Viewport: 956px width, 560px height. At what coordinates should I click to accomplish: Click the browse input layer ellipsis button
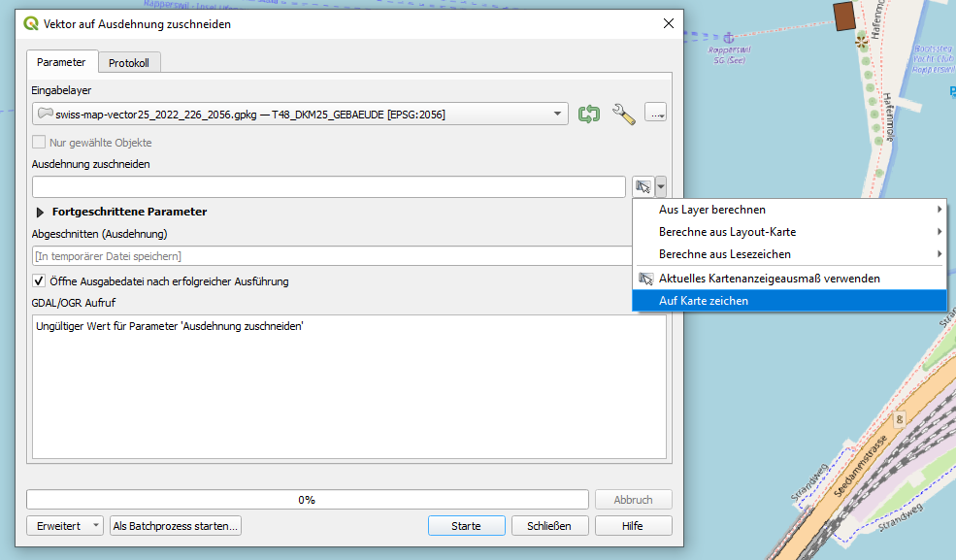(656, 115)
